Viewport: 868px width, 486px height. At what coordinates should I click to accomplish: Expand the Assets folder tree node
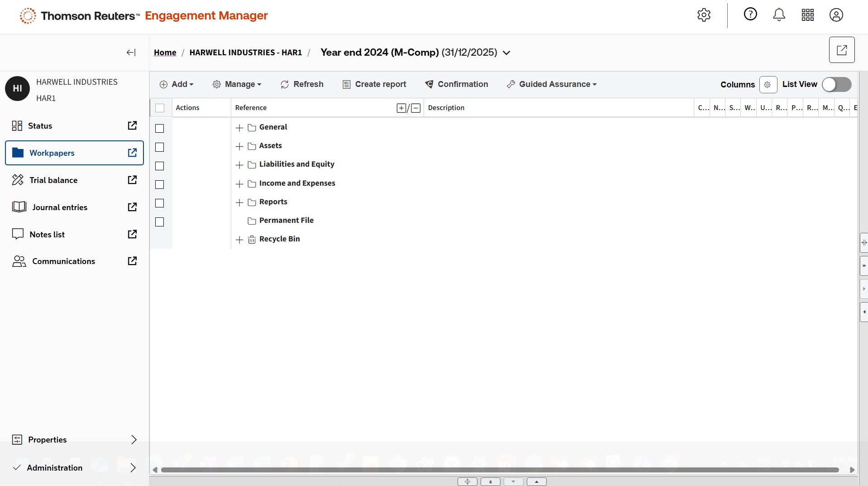(x=240, y=146)
